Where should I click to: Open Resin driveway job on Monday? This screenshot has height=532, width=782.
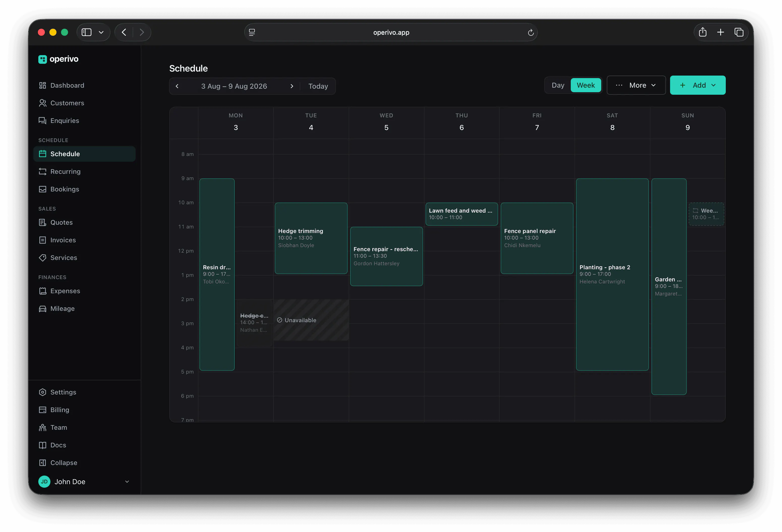(x=217, y=274)
